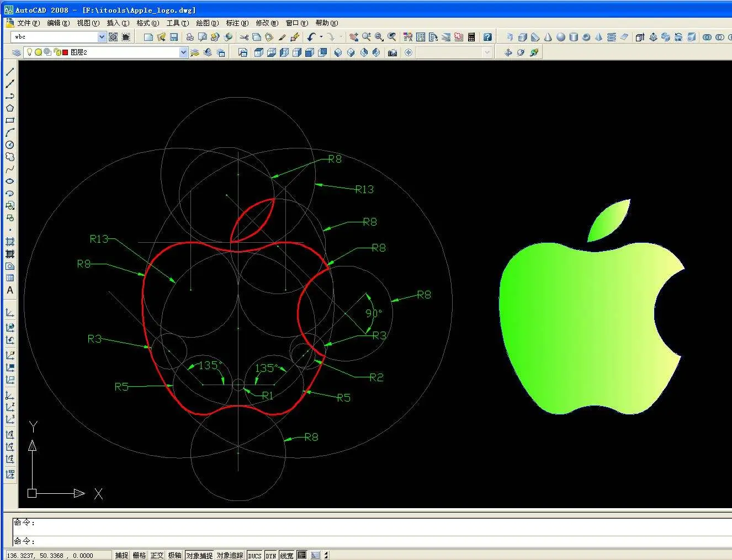
Task: Select the Polyline tool
Action: [10, 96]
